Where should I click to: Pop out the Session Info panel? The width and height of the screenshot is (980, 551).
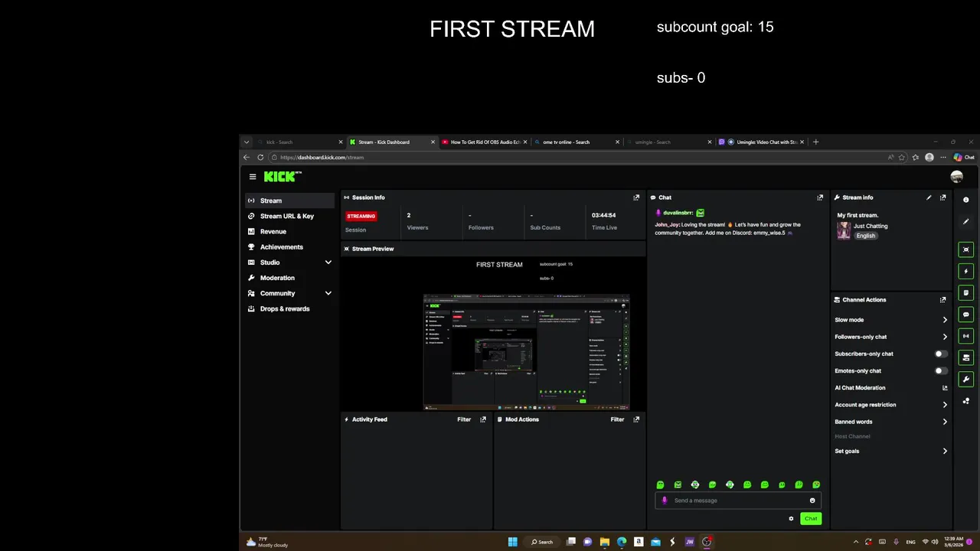(636, 197)
